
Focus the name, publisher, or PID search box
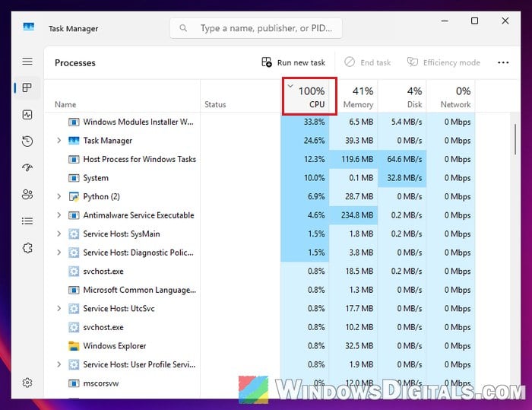pyautogui.click(x=256, y=28)
